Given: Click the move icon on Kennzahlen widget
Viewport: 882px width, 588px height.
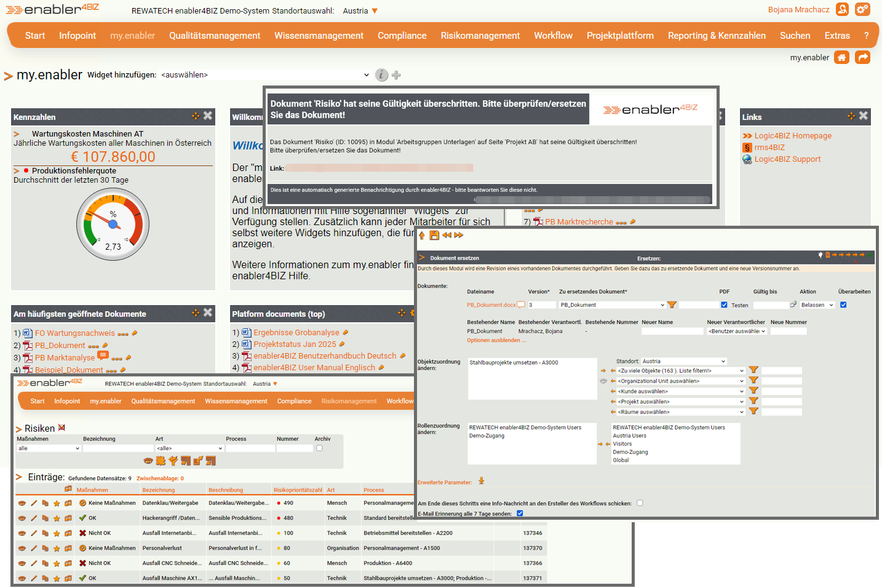Looking at the screenshot, I should coord(196,116).
